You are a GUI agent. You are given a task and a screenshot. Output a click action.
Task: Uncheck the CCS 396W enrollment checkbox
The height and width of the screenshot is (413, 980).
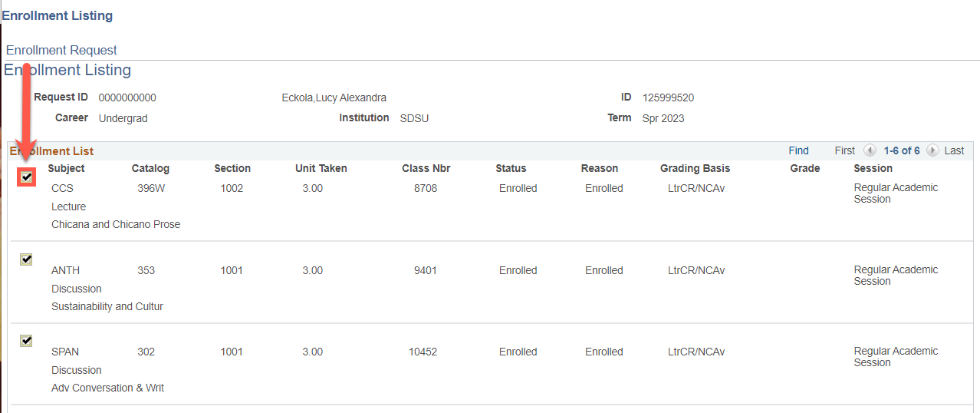click(27, 177)
